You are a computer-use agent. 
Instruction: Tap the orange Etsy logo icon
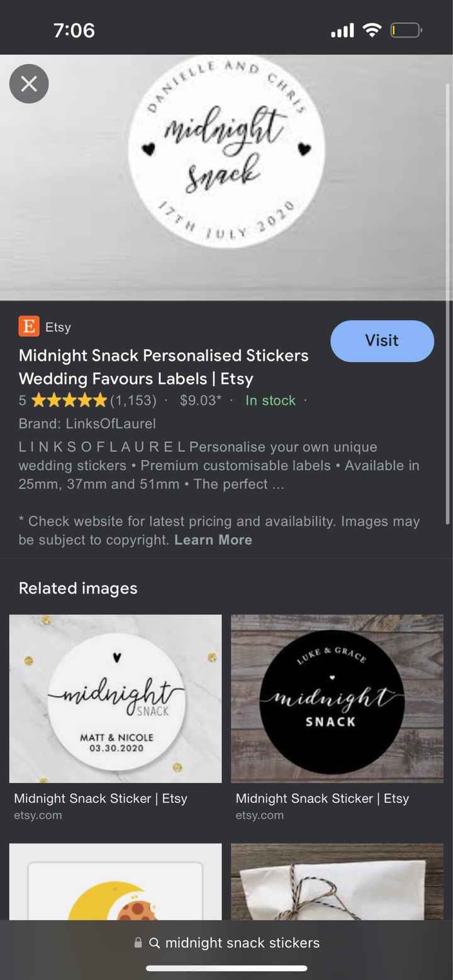coord(29,327)
